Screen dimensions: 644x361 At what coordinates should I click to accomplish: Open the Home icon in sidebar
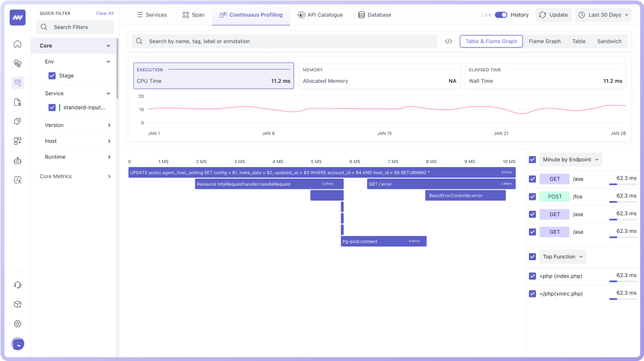pyautogui.click(x=18, y=44)
